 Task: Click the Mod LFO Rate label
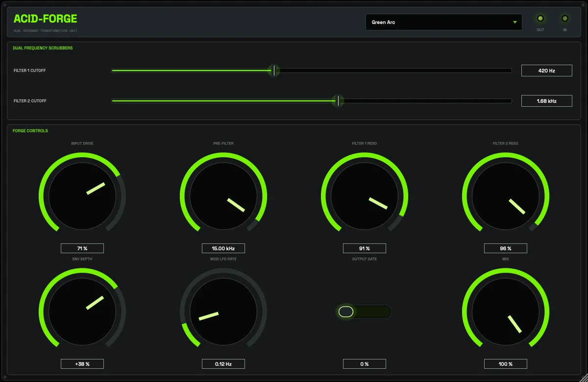point(223,259)
